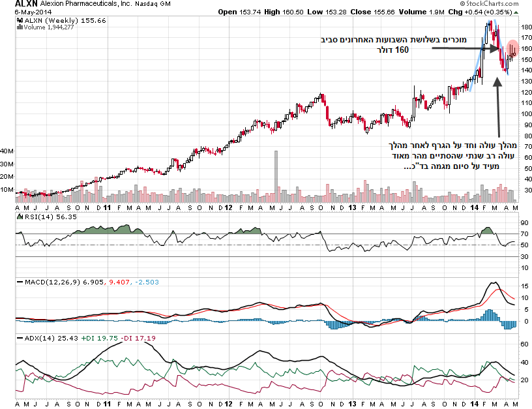Click the Chg +0.54 (+0.35%) value
The image size is (532, 409).
pyautogui.click(x=480, y=12)
